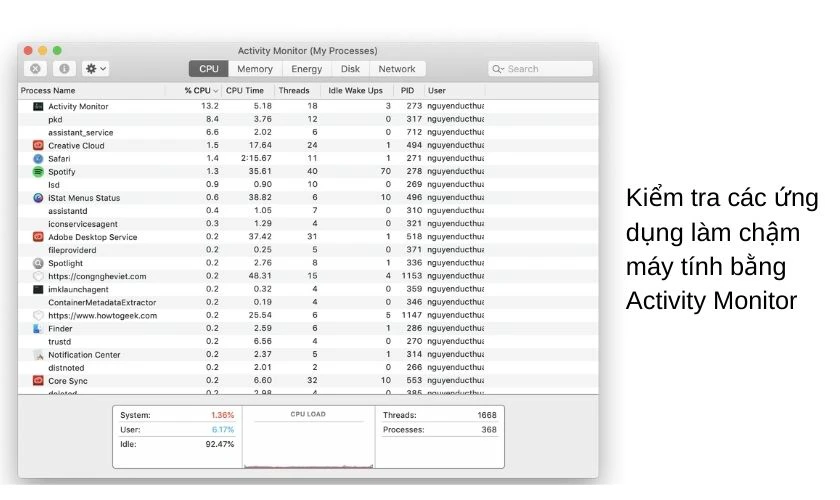The width and height of the screenshot is (840, 500).
Task: Sort by Idle Wake Ups column
Action: (x=357, y=91)
